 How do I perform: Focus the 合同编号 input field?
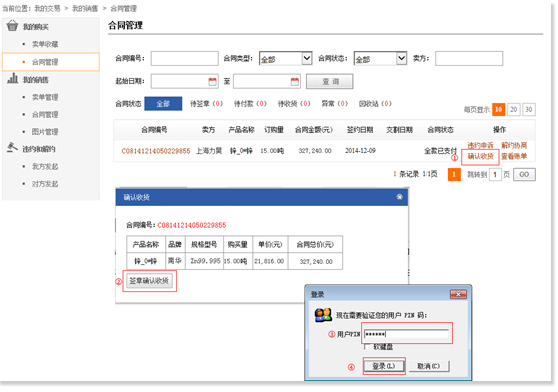tap(185, 58)
